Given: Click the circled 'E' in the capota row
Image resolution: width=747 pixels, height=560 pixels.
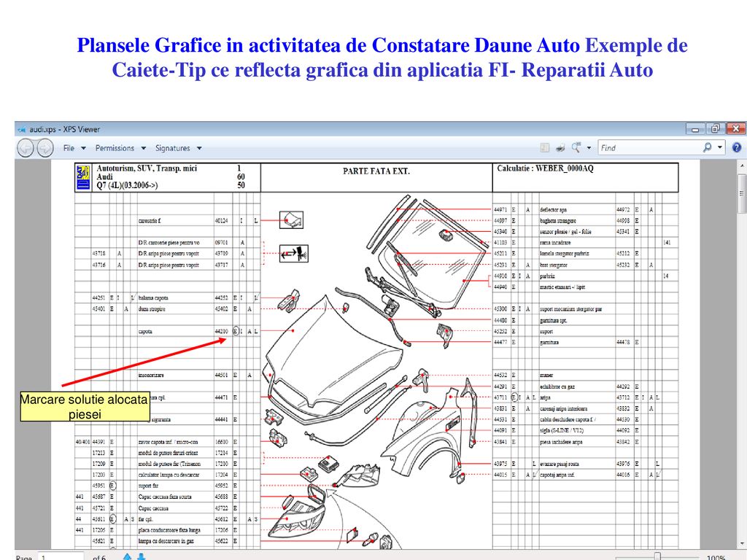Looking at the screenshot, I should (236, 332).
